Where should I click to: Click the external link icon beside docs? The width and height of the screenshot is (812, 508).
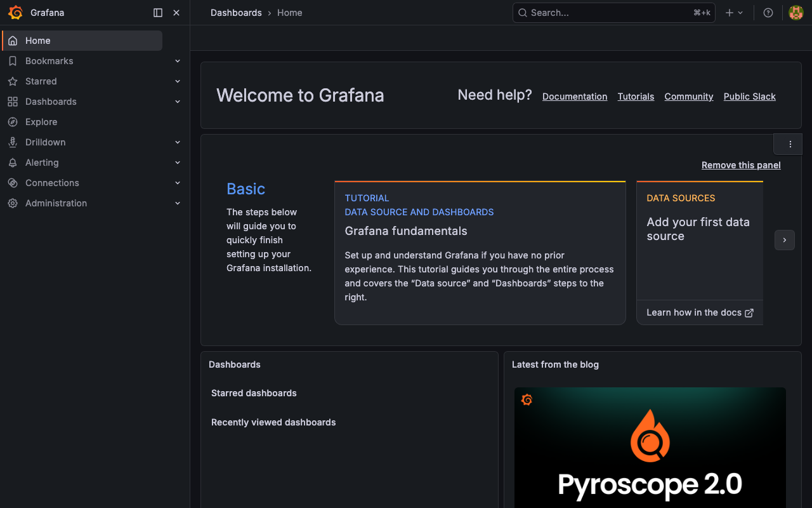coord(749,313)
